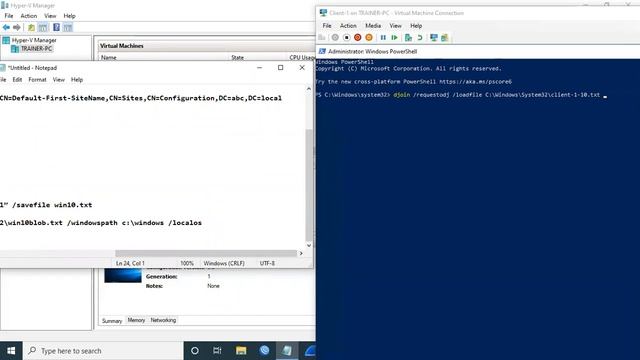Open View menu in Virtual Machine Connection
The height and width of the screenshot is (360, 640).
point(395,26)
